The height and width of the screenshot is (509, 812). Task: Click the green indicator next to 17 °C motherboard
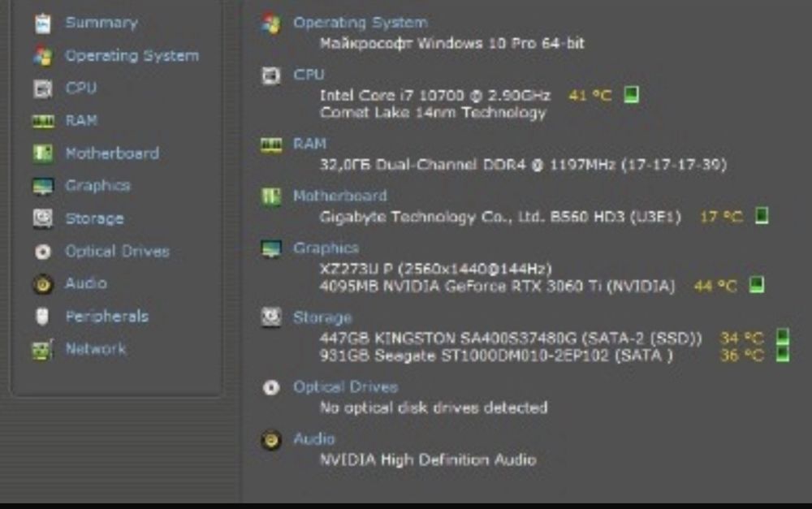click(762, 216)
